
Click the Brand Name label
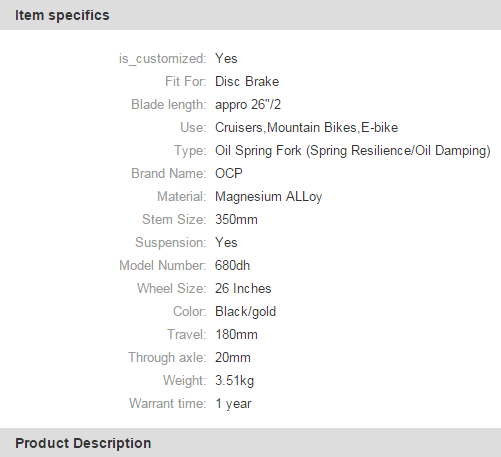(x=169, y=174)
